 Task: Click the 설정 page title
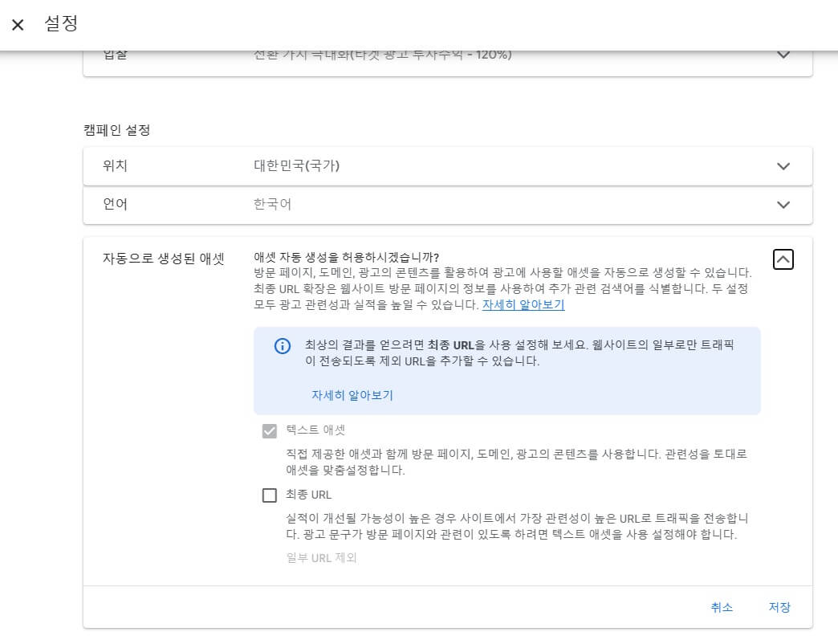click(x=61, y=23)
